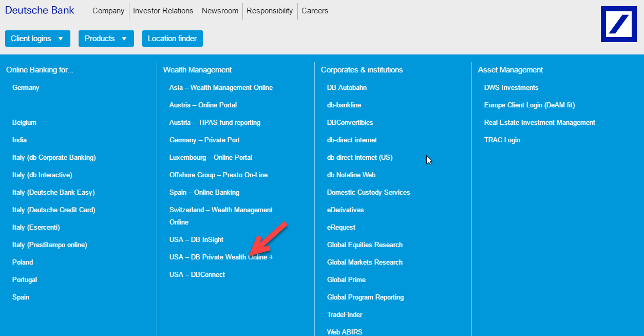This screenshot has height=336, width=644.
Task: Select Spain under Online Banking
Action: [x=21, y=297]
